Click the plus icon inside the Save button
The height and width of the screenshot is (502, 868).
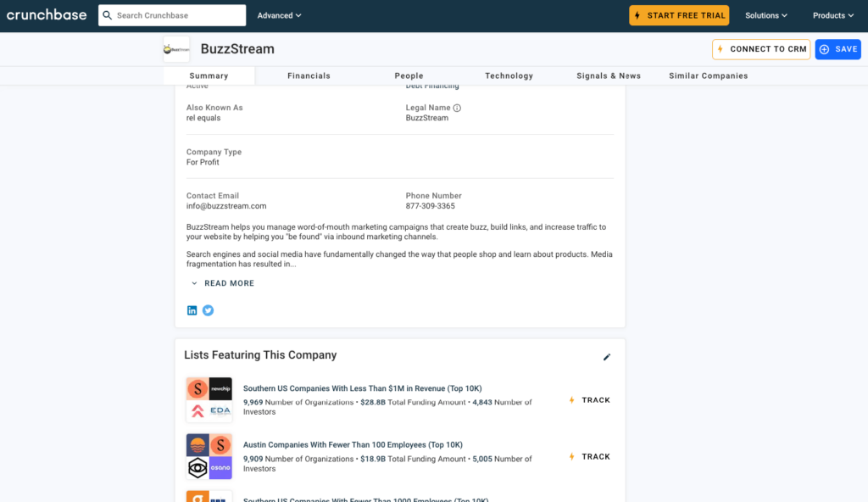click(x=823, y=49)
